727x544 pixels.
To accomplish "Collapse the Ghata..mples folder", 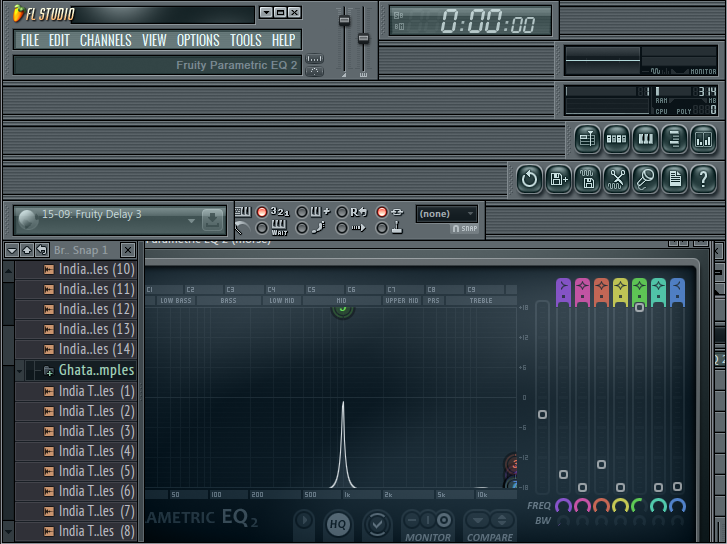I will coord(19,371).
